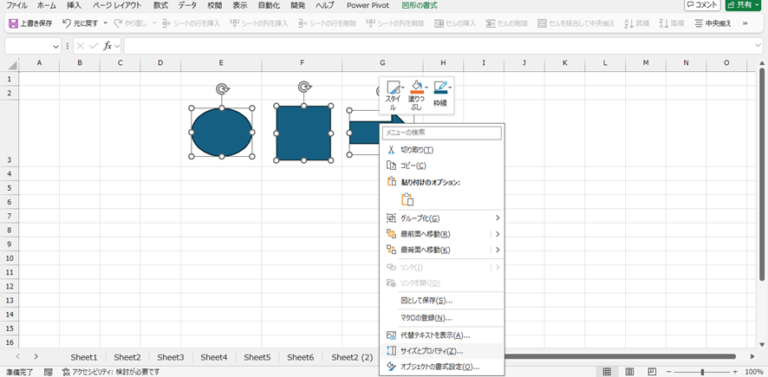
Task: Open the グループ化 submenu
Action: (442, 218)
